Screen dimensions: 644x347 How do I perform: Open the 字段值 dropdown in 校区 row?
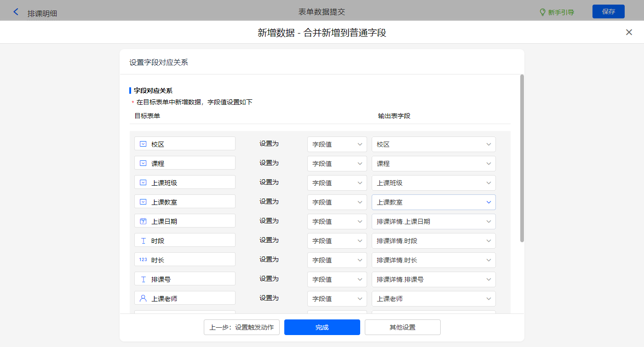click(x=337, y=144)
